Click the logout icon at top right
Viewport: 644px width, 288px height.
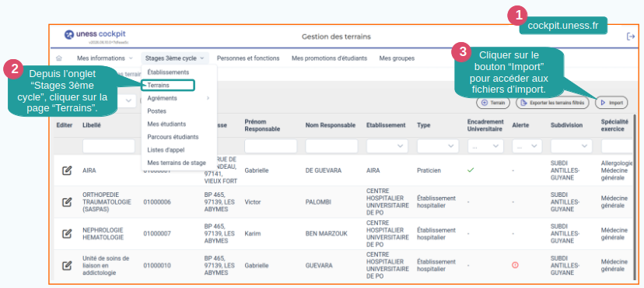(x=631, y=37)
